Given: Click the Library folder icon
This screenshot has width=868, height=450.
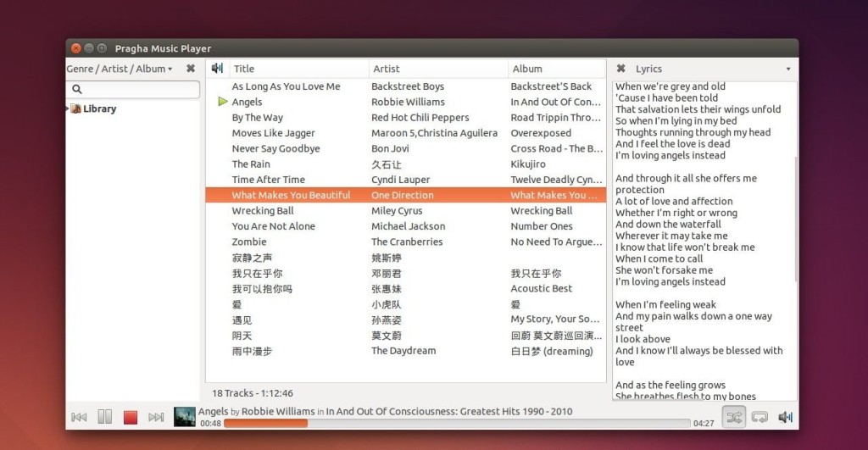Looking at the screenshot, I should (75, 108).
